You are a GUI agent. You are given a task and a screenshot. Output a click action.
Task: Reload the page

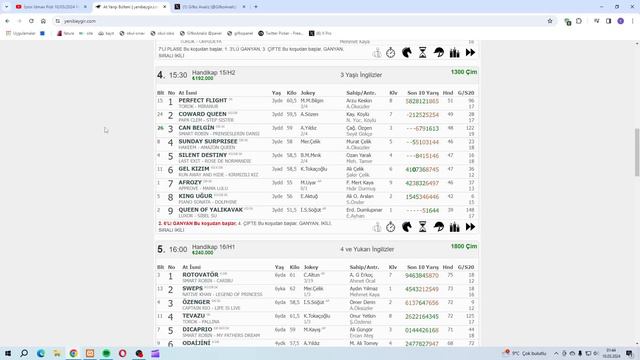click(31, 21)
